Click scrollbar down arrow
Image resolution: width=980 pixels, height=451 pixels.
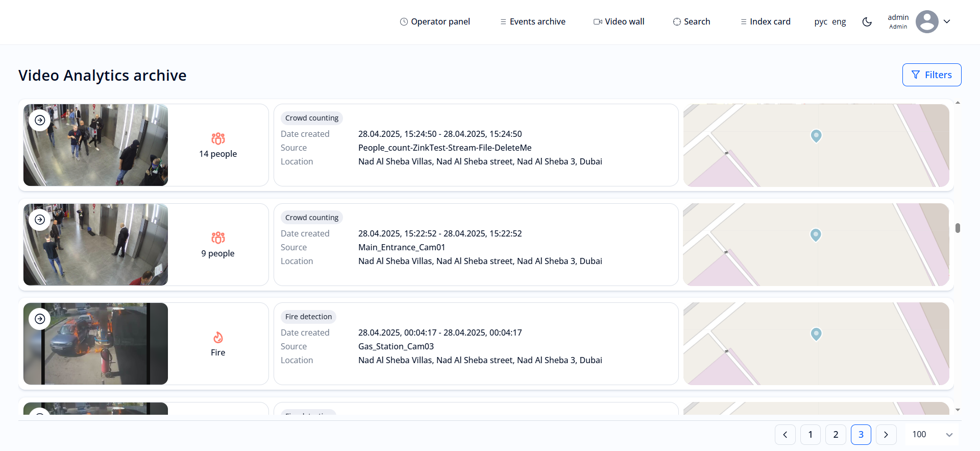[x=958, y=410]
